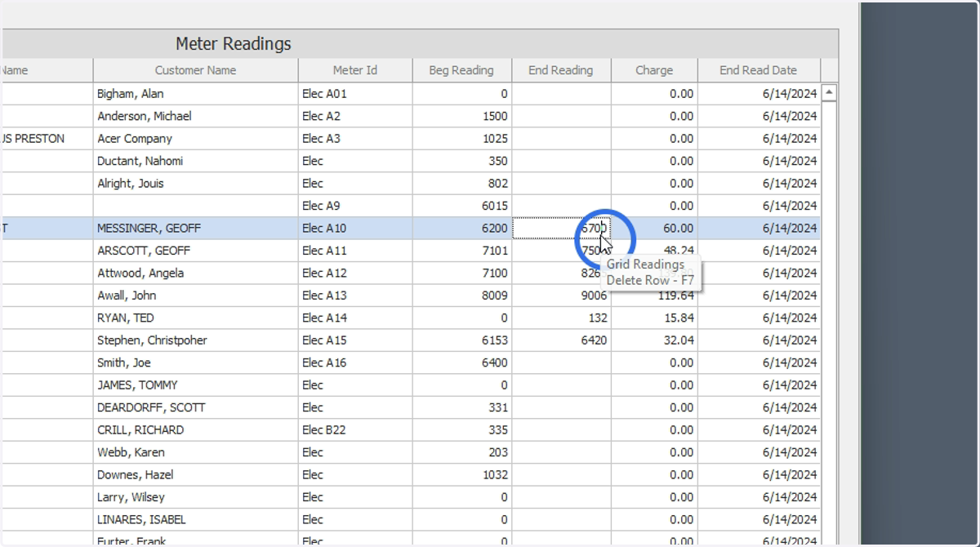Select customer Smith, Joe
Viewport: 980px width, 547px height.
tap(124, 363)
